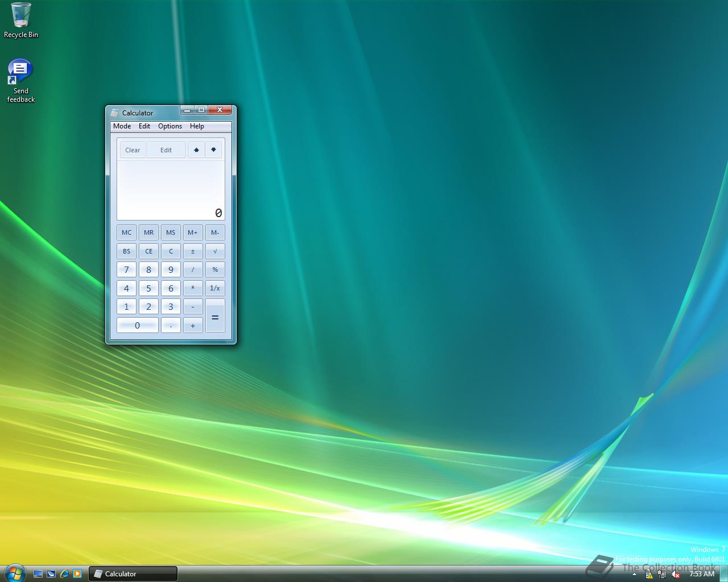
Task: Click the BS backspace key
Action: coord(126,251)
